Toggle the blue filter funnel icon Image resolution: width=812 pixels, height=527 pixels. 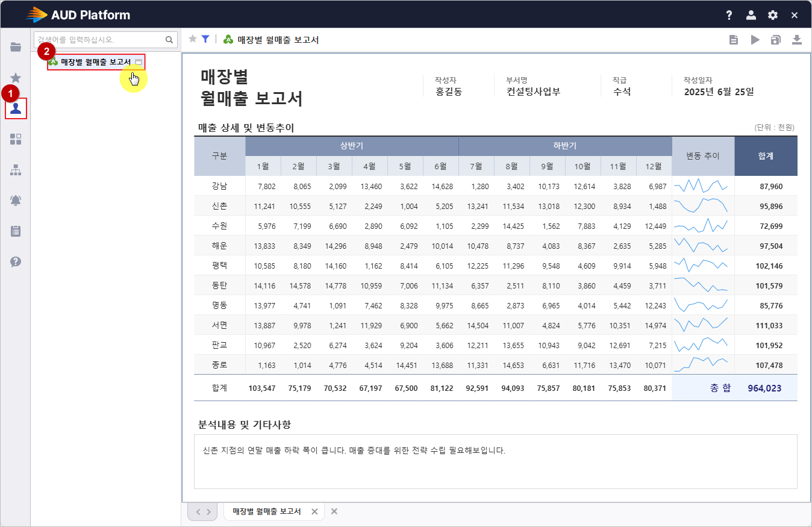(205, 39)
